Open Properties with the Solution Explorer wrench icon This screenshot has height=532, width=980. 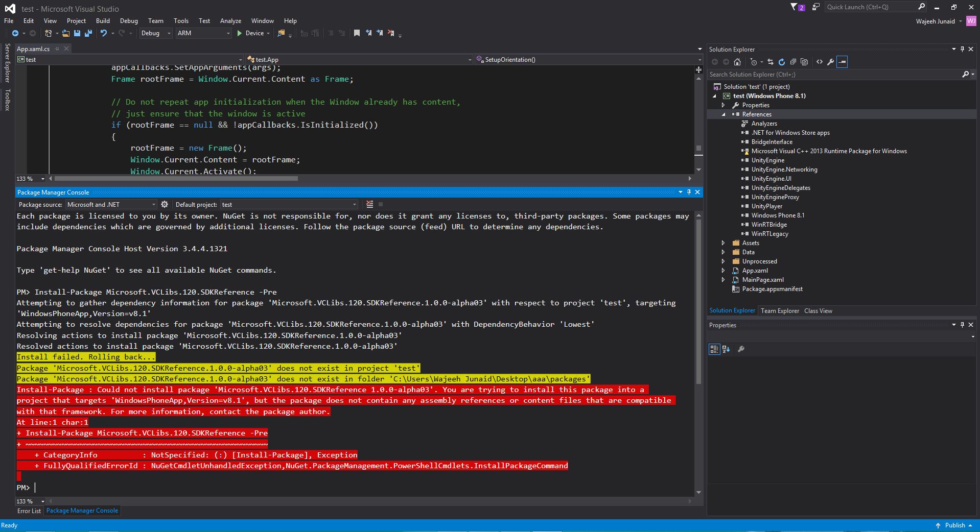[x=831, y=62]
